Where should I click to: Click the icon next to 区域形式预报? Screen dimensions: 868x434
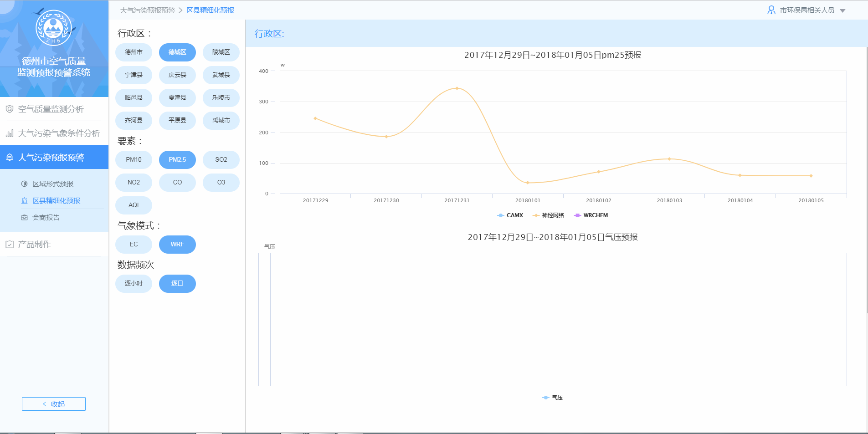click(25, 184)
